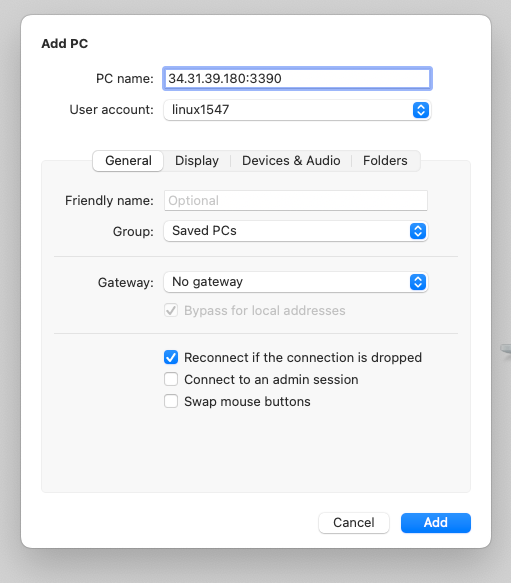Click the Group popup arrows icon
Viewport: 511px width, 583px height.
click(418, 231)
